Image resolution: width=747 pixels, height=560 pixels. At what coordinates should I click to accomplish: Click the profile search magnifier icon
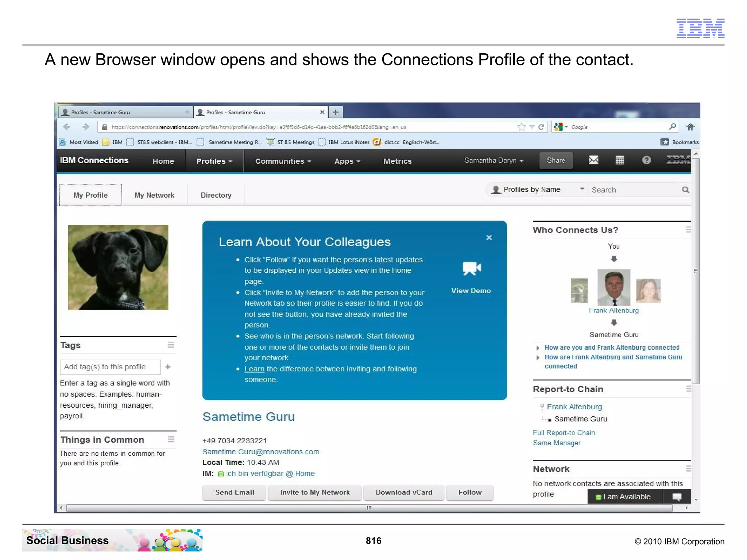(x=685, y=190)
